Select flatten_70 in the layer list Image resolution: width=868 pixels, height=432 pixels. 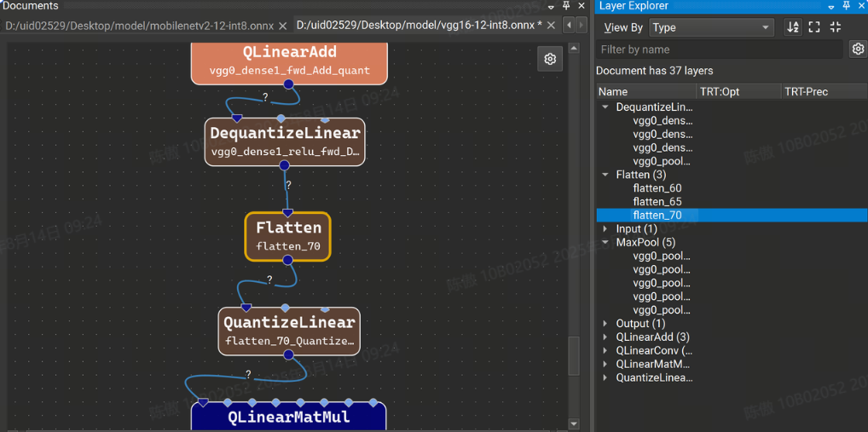click(x=657, y=216)
